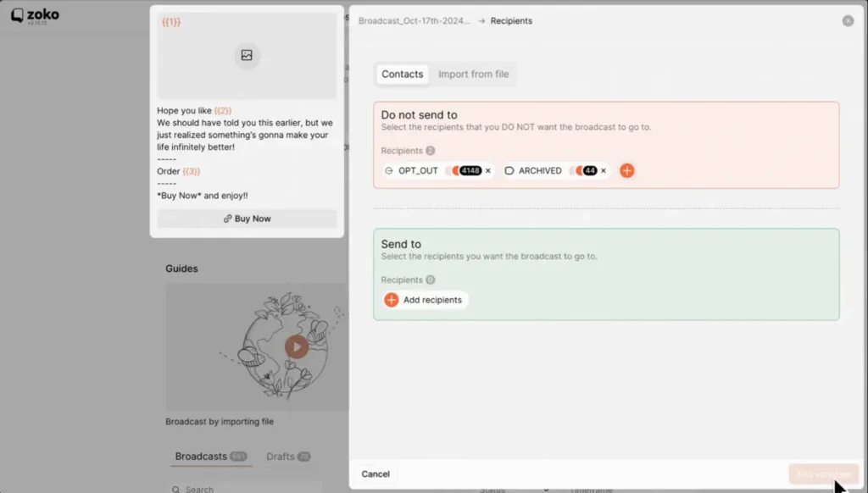Click the plus icon on Add recipients
Viewport: 868px width, 493px height.
(391, 299)
